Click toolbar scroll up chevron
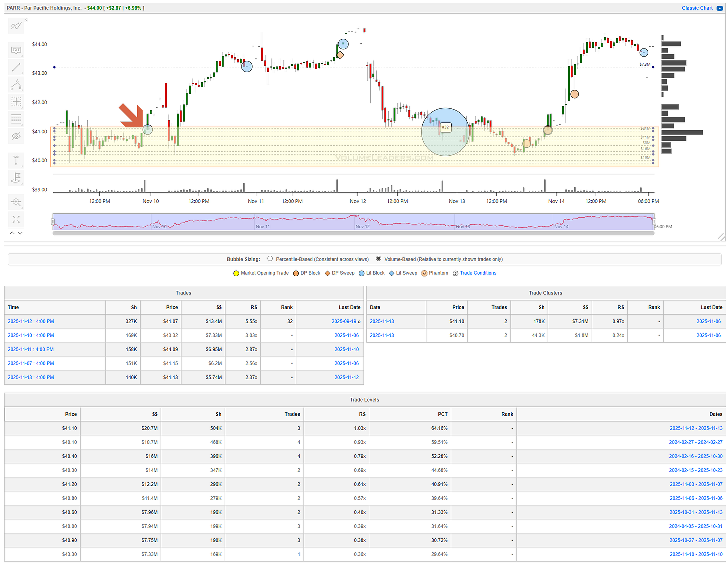 [12, 233]
